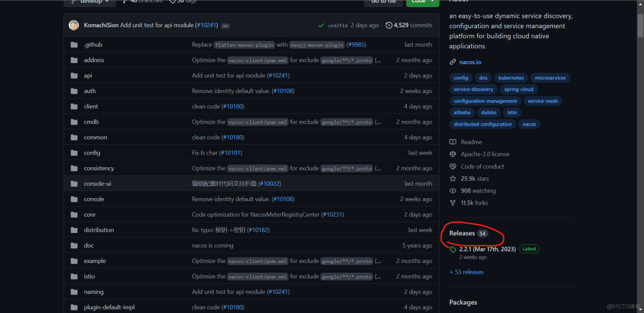Click the folder icon beside .github
This screenshot has height=313, width=644.
(x=74, y=45)
